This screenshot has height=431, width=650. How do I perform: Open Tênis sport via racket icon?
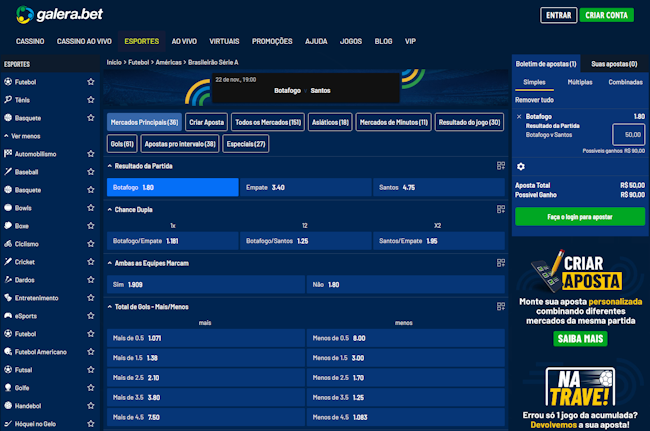[x=8, y=99]
